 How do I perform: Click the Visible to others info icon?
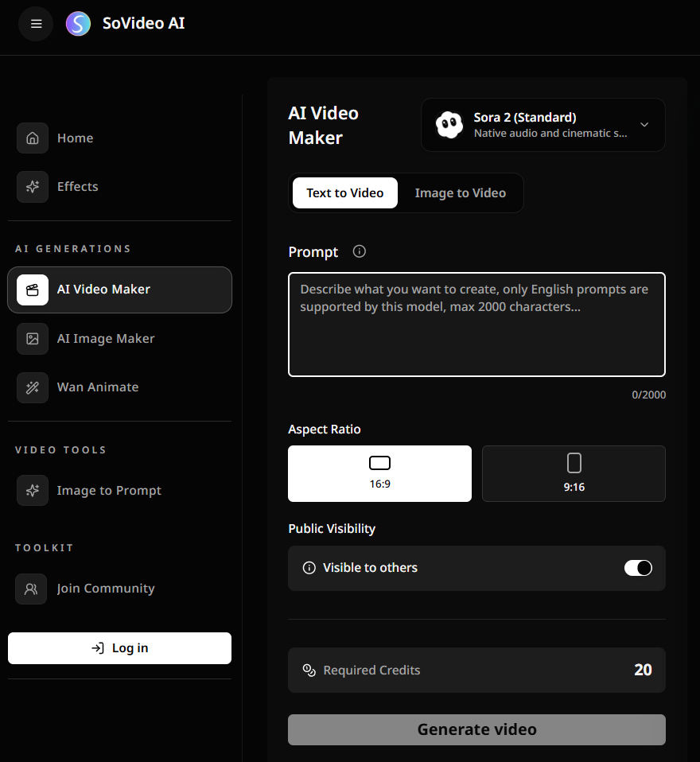pos(309,568)
